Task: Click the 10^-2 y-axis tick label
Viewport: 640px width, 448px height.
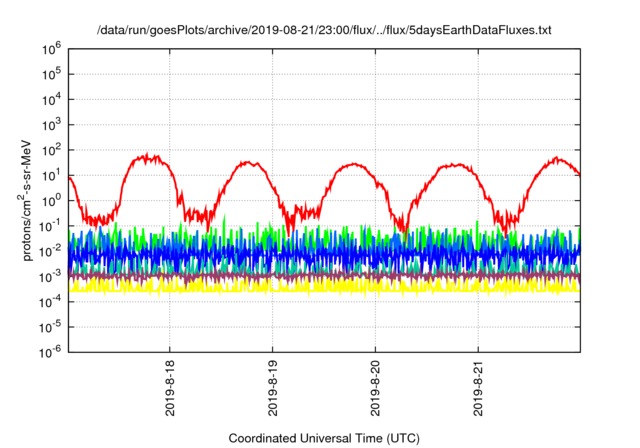Action: click(x=51, y=251)
